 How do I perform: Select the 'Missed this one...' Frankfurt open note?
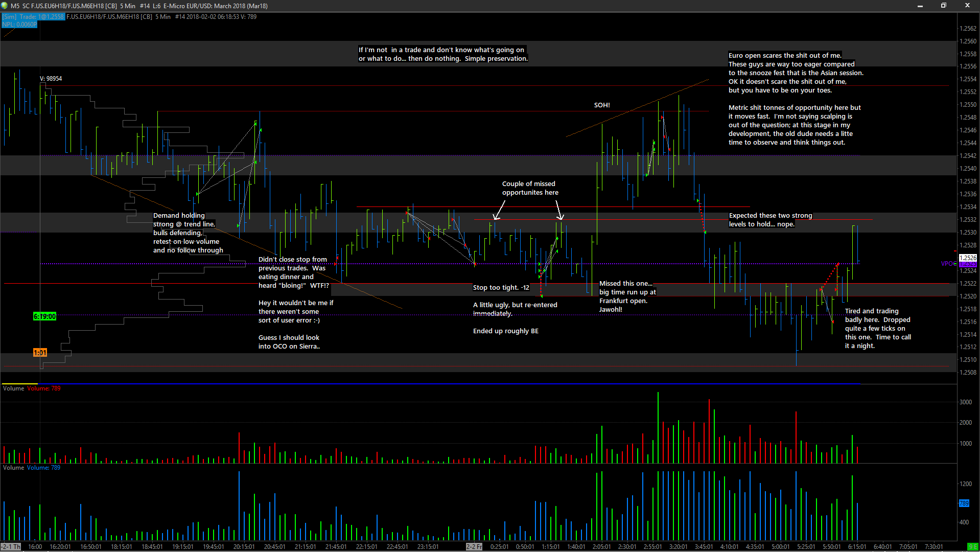(627, 296)
